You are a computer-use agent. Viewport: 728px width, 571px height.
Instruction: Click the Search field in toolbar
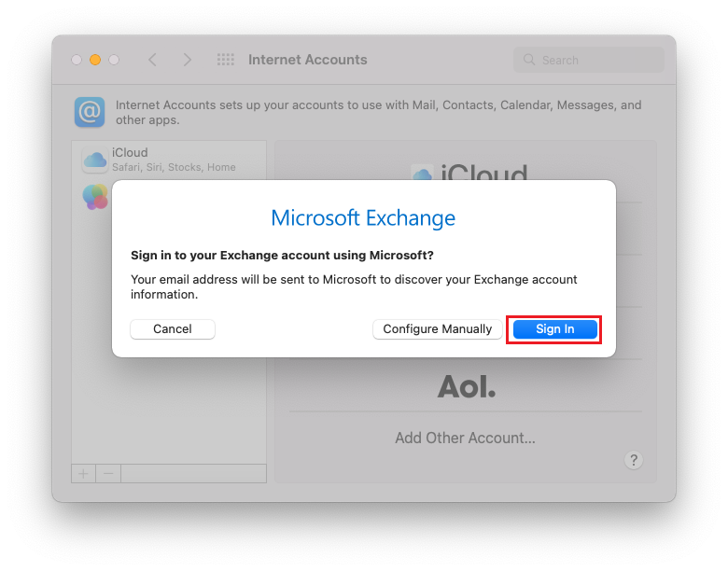589,60
